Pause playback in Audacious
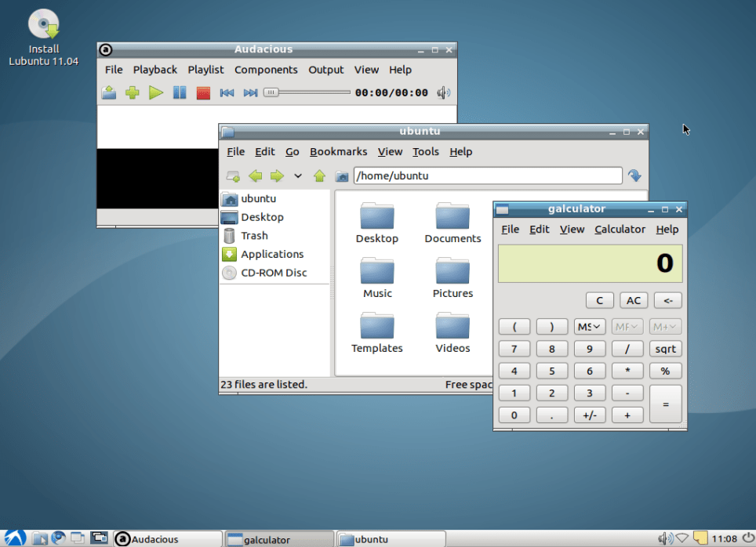This screenshot has width=756, height=547. (180, 92)
